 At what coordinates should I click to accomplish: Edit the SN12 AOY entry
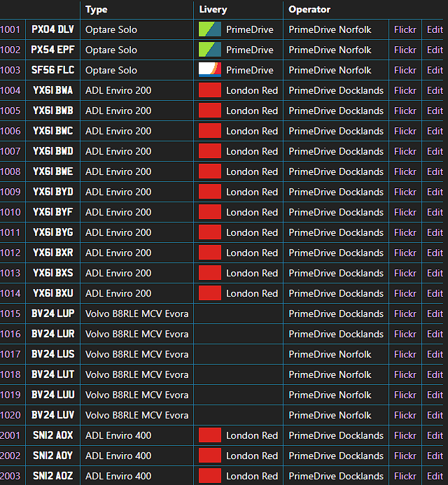[435, 456]
